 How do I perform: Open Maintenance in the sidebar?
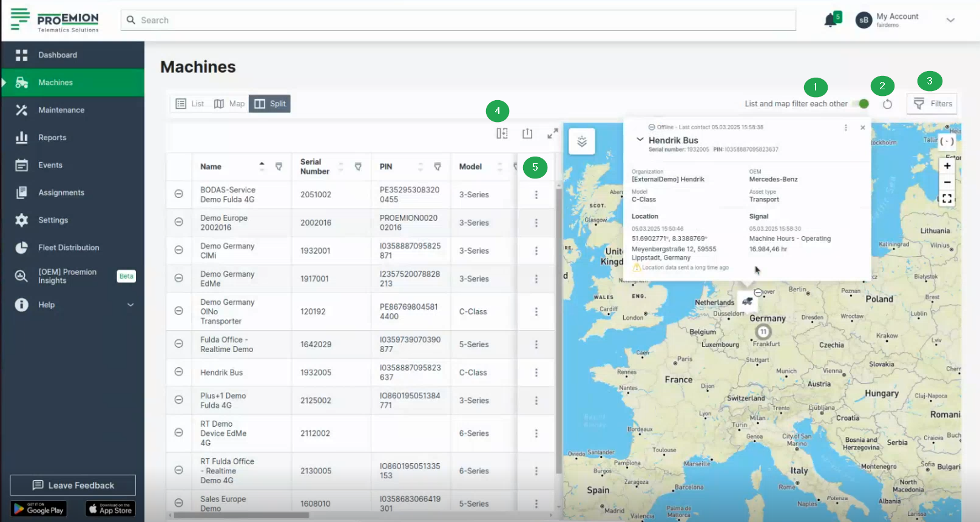[61, 110]
